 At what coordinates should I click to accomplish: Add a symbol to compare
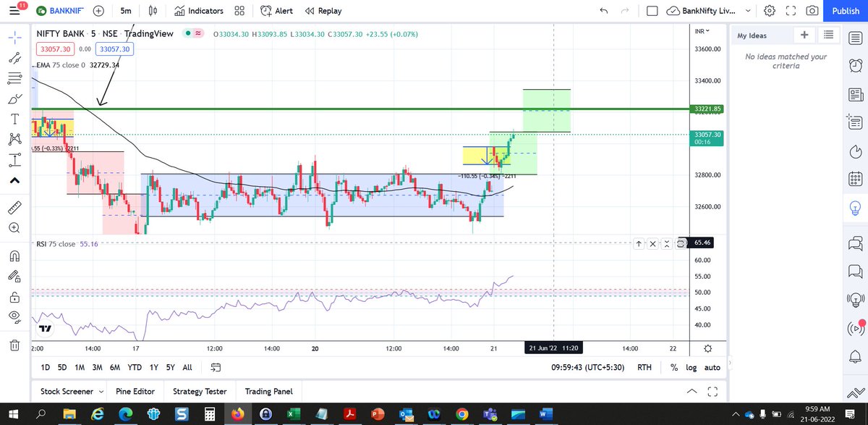click(98, 11)
